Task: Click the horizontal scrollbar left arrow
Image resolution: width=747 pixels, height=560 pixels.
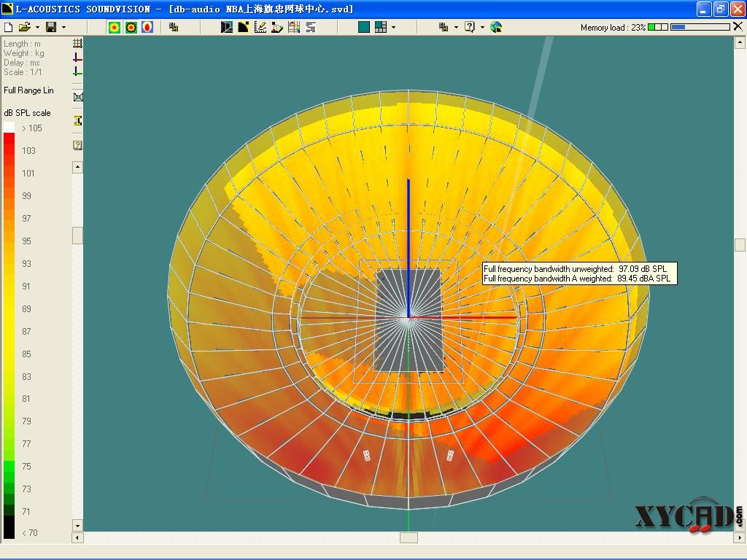Action: click(77, 537)
